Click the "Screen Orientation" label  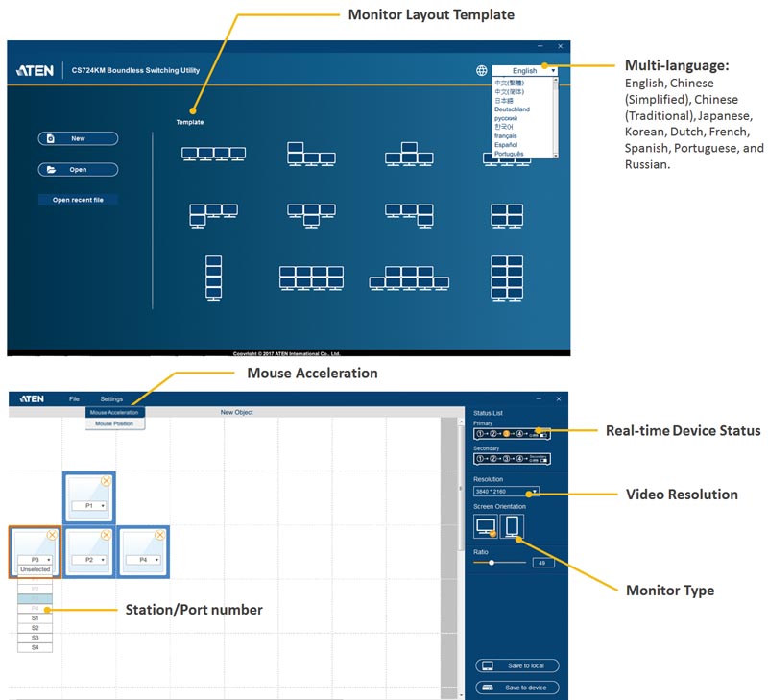[x=499, y=506]
